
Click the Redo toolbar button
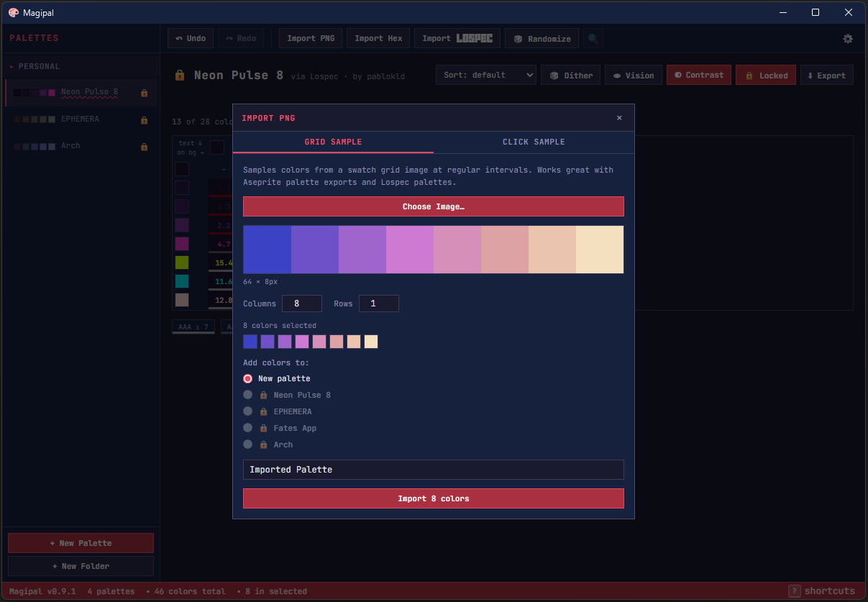point(241,38)
